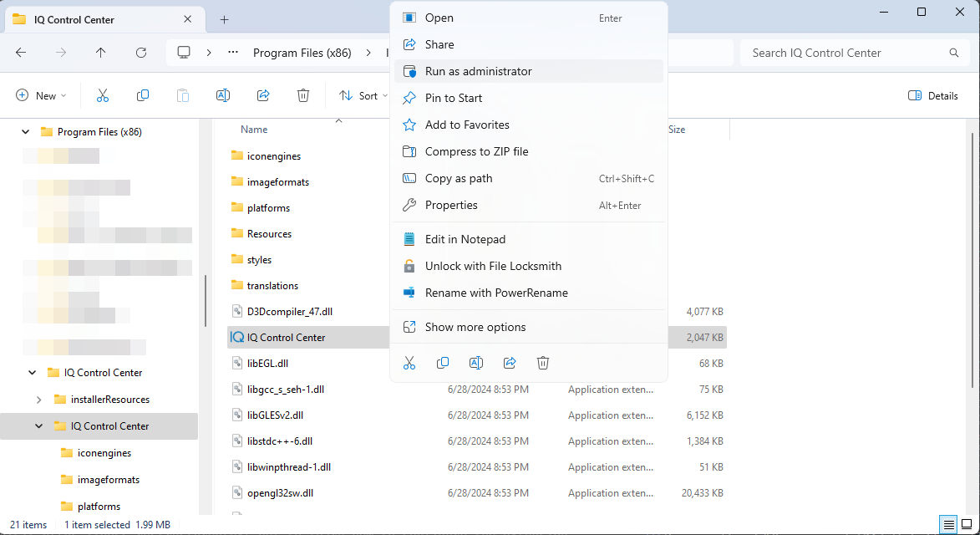Navigate up one folder level
This screenshot has width=980, height=535.
[100, 53]
